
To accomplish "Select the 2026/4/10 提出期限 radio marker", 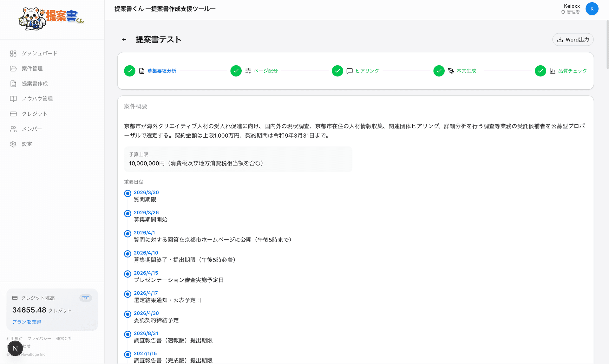I will (x=128, y=254).
